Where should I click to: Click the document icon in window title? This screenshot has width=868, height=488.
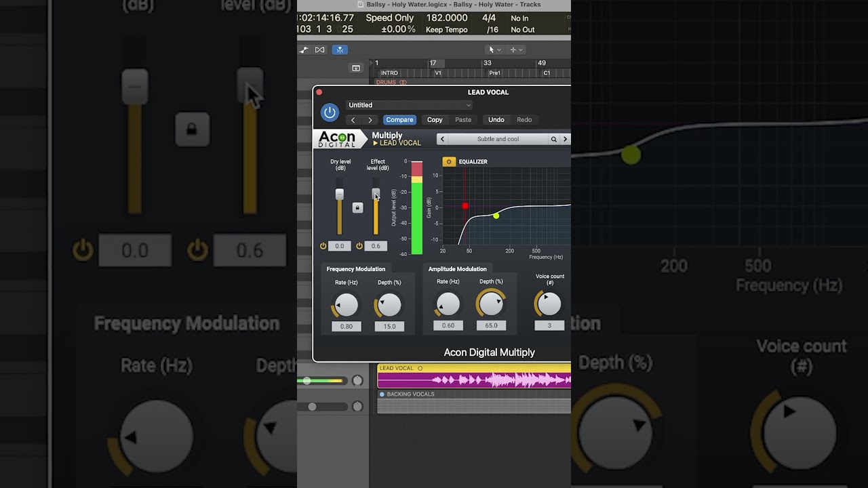(361, 5)
